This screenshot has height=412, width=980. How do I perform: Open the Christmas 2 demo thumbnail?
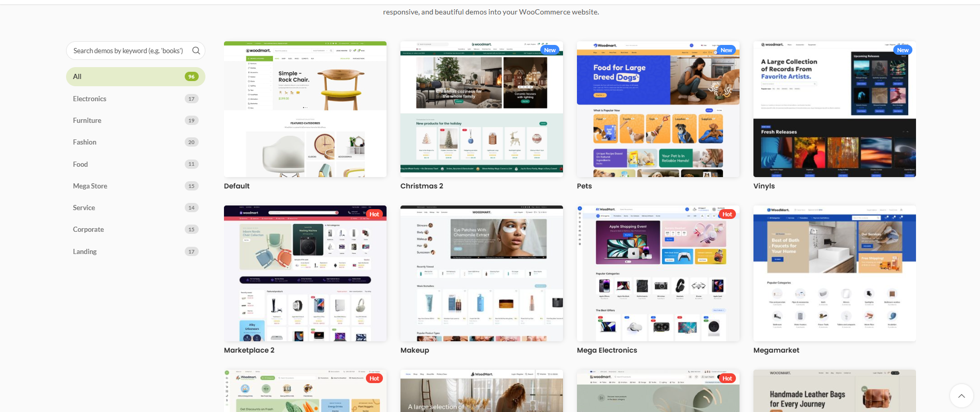pyautogui.click(x=481, y=109)
